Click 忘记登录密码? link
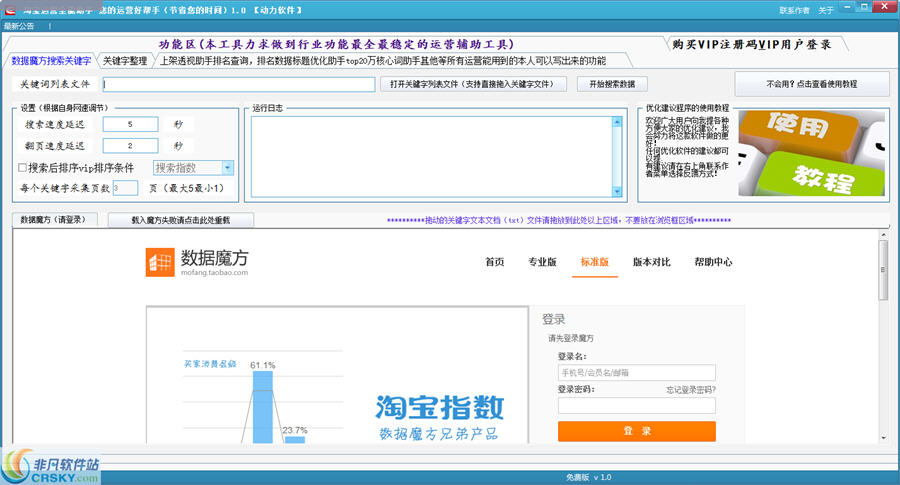Image resolution: width=900 pixels, height=485 pixels. [x=690, y=390]
